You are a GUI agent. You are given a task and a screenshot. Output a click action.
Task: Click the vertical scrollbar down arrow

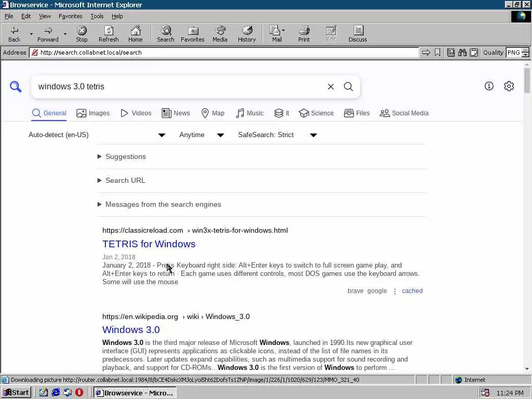click(x=527, y=368)
